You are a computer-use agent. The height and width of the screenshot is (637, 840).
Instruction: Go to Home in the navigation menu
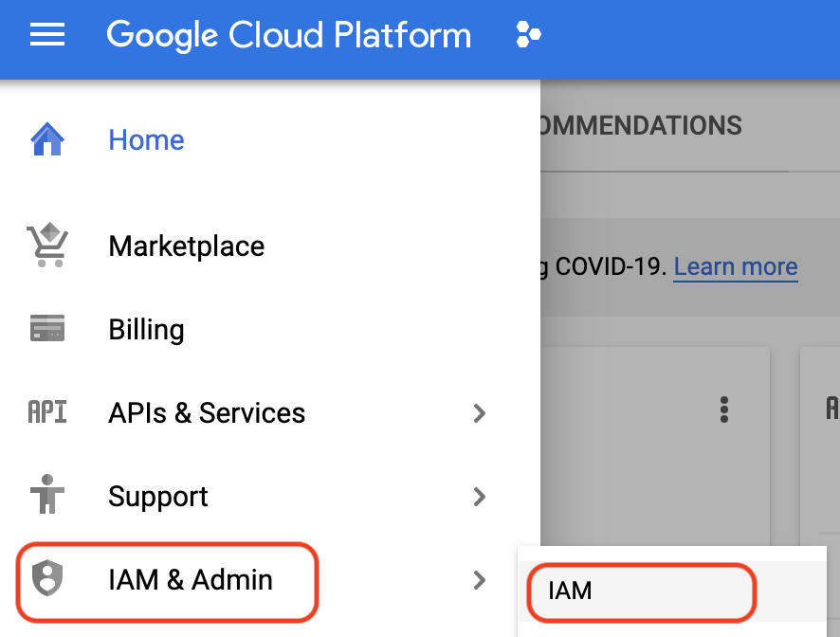[146, 140]
